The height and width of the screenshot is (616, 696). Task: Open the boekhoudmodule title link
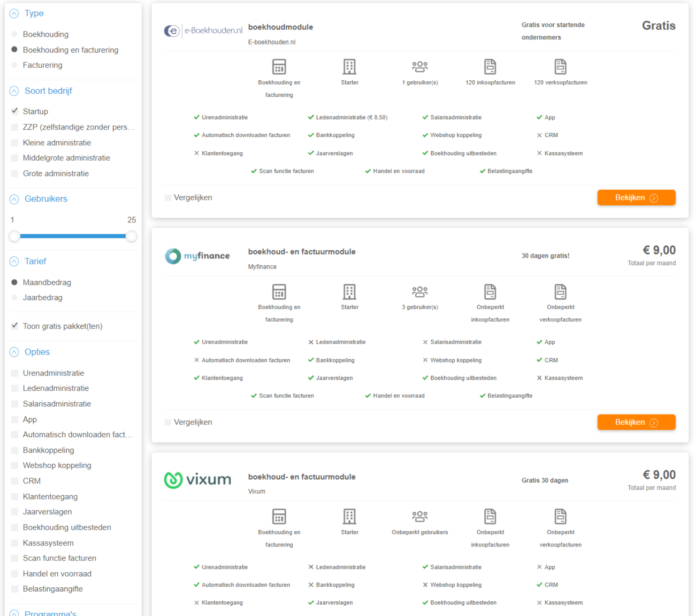click(x=280, y=27)
